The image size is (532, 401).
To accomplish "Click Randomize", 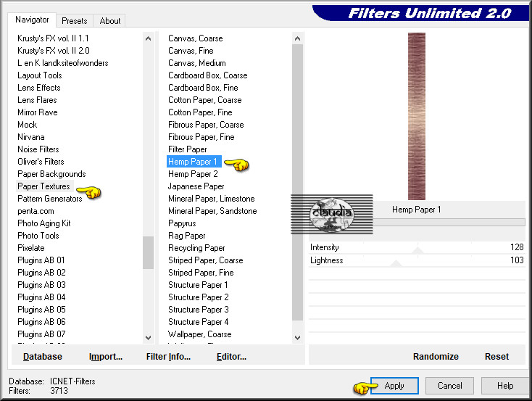I will click(436, 357).
